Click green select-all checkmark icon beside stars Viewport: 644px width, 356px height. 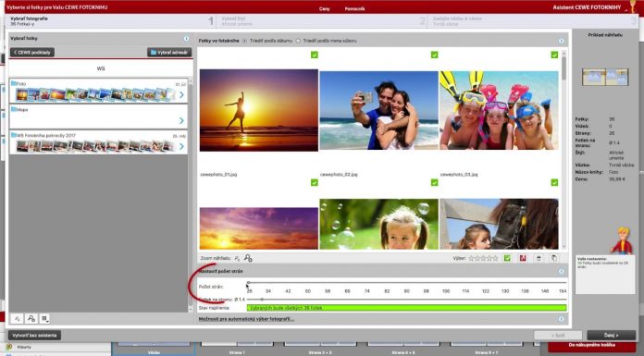point(507,258)
